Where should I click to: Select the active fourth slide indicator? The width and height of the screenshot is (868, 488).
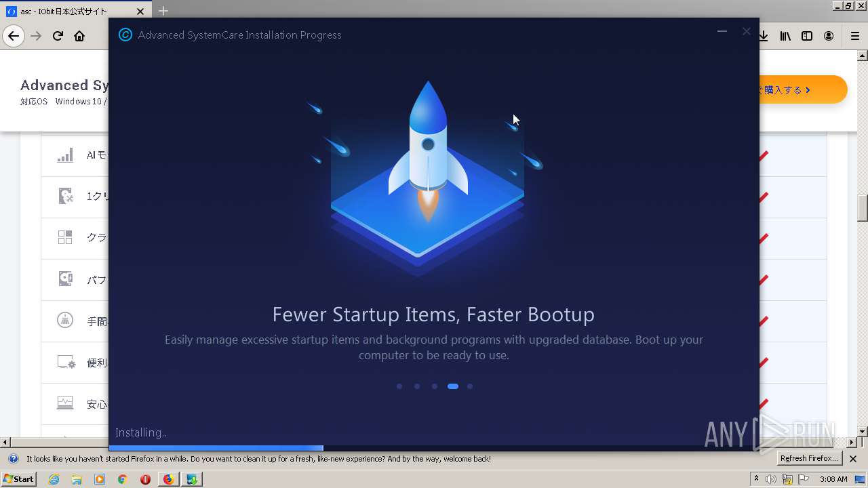453,386
